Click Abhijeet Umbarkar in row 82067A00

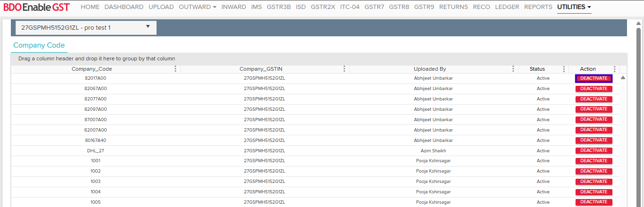433,88
